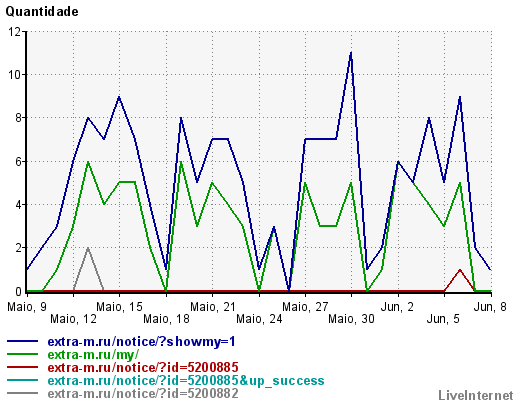This screenshot has height=405, width=520.
Task: Click the blue line swatch in legend
Action: coord(22,341)
